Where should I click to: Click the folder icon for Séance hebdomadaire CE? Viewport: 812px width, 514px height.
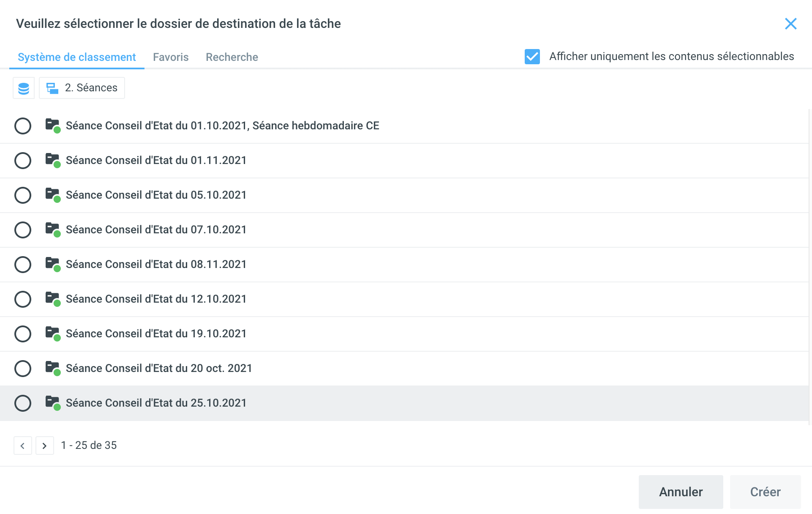point(52,125)
